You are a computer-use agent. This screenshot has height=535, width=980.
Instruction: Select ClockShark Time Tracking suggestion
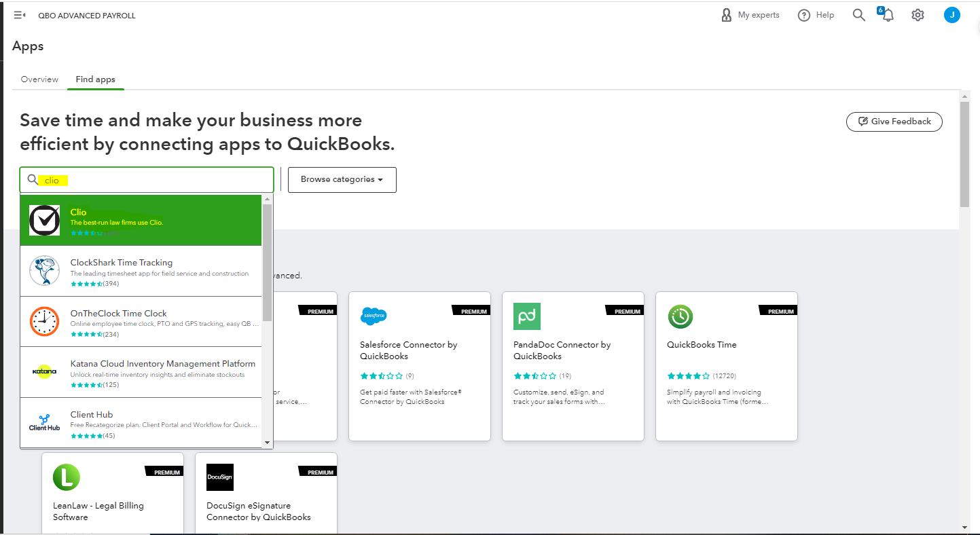pos(141,271)
